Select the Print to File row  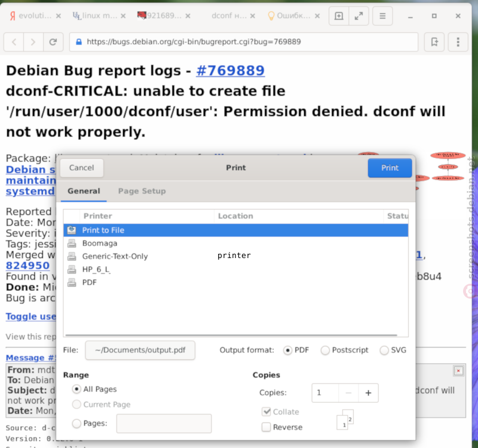(236, 230)
